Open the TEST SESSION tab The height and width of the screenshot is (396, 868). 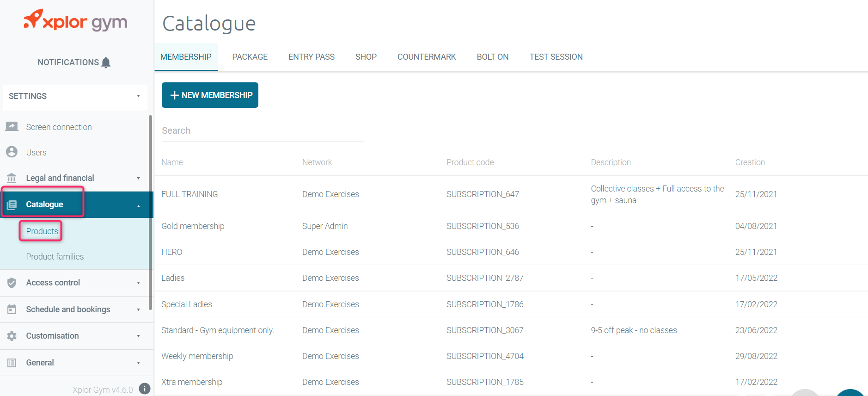coord(556,57)
